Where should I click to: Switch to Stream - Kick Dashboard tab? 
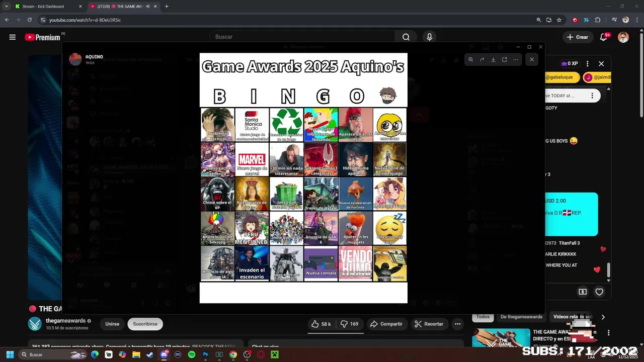point(48,7)
